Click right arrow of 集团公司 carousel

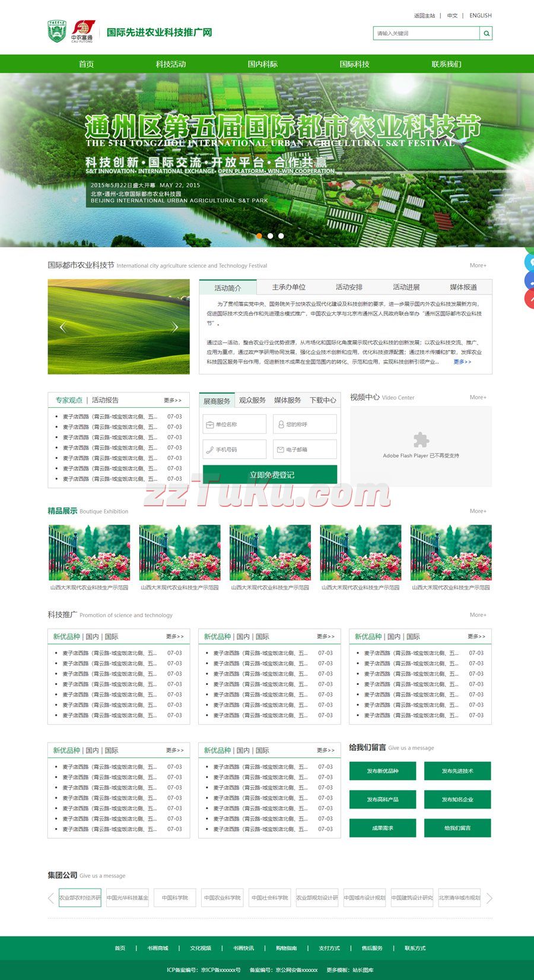click(x=489, y=898)
